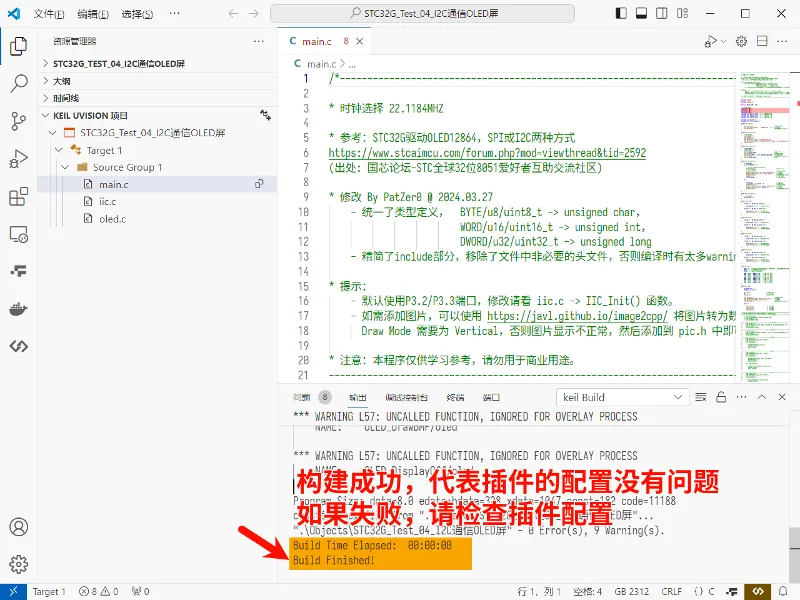
Task: Click the orange Keil icon in the status bar
Action: [x=758, y=591]
